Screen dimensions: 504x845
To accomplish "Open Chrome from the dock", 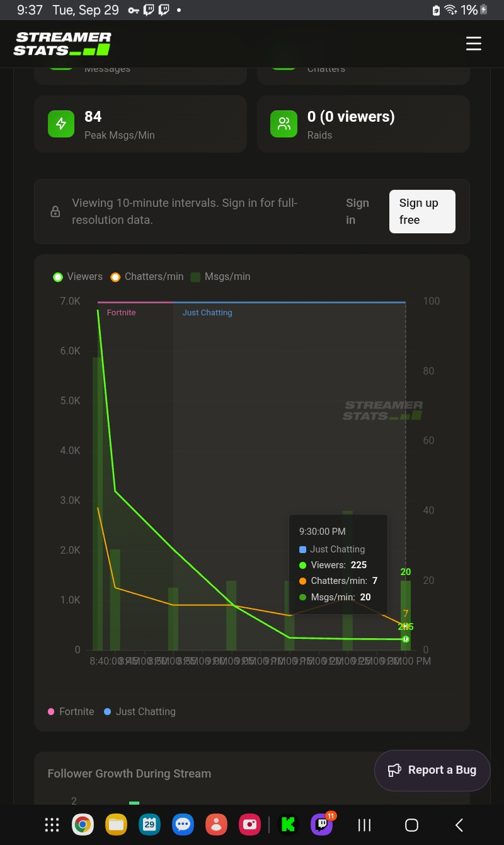I will [x=83, y=824].
